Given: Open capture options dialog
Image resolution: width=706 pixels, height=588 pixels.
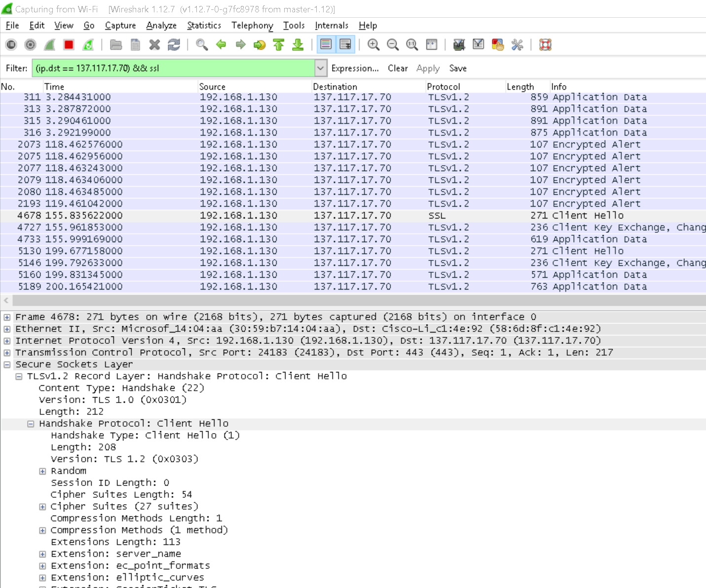Looking at the screenshot, I should (x=30, y=44).
